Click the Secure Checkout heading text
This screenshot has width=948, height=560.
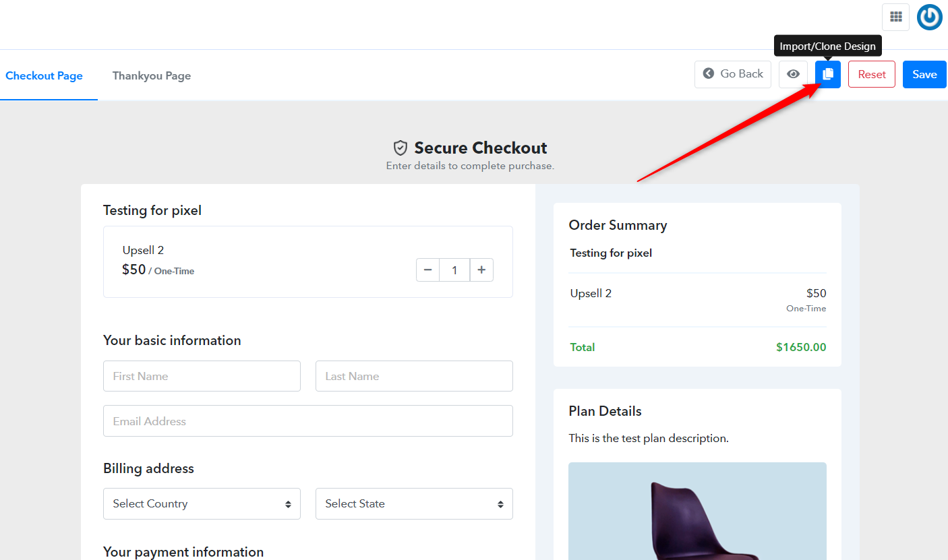click(480, 148)
